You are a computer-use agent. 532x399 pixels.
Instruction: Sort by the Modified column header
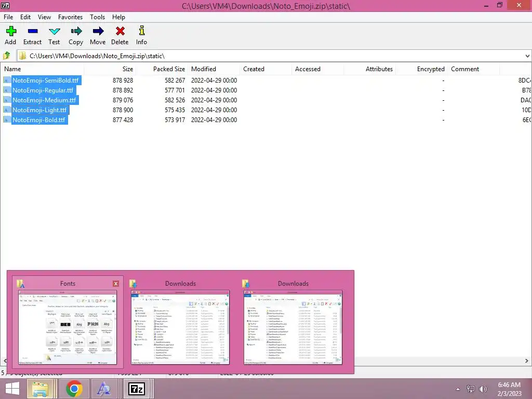pyautogui.click(x=214, y=69)
